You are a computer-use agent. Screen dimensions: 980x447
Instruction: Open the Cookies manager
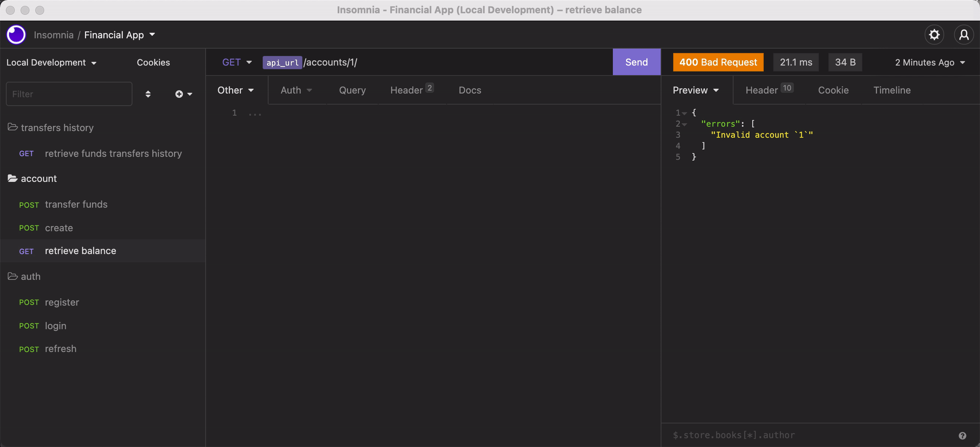point(153,63)
